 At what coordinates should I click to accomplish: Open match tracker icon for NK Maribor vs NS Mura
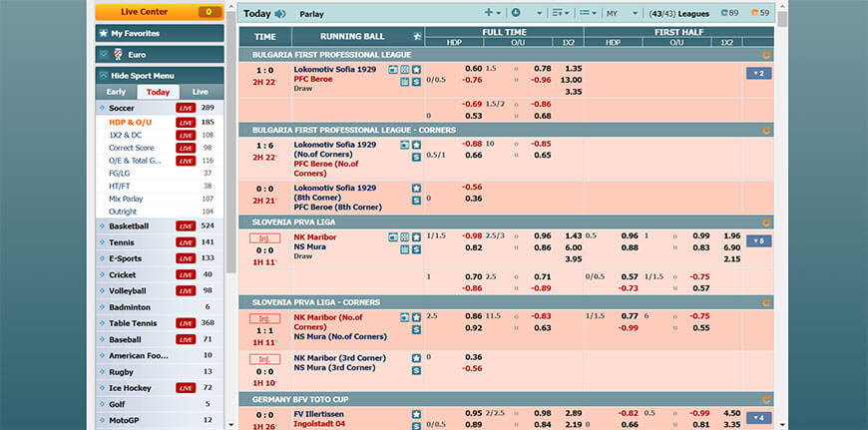(405, 237)
